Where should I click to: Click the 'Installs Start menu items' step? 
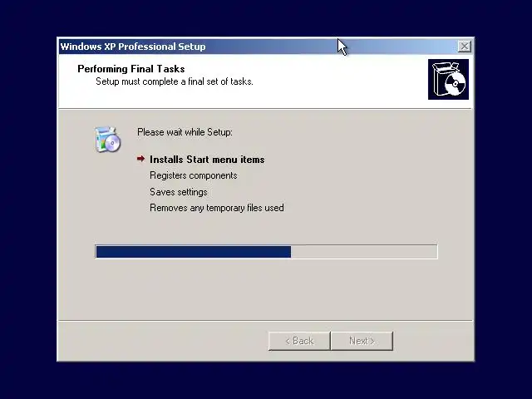point(207,160)
